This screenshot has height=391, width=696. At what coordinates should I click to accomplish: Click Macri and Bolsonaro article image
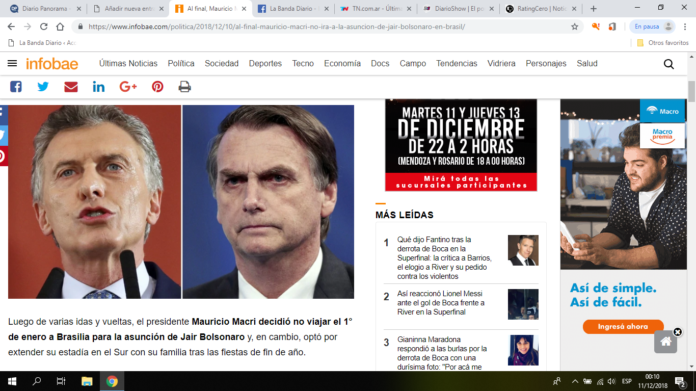[181, 202]
